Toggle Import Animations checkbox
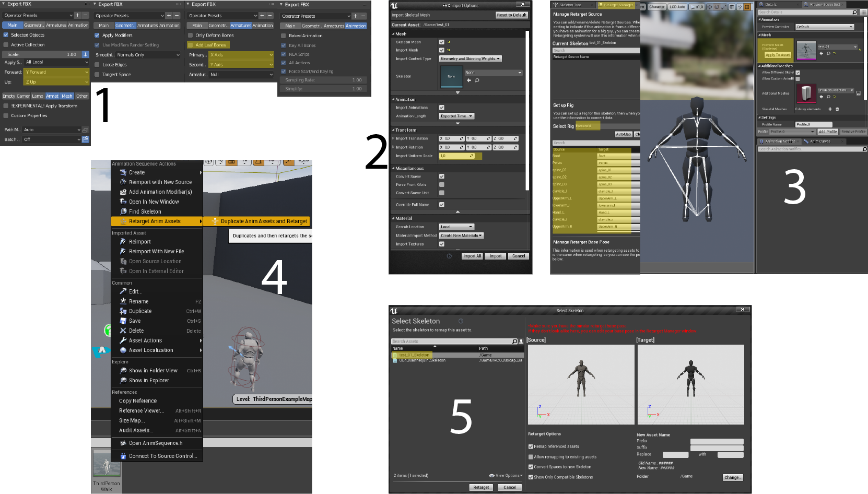Viewport: 868px width, 494px height. (442, 108)
